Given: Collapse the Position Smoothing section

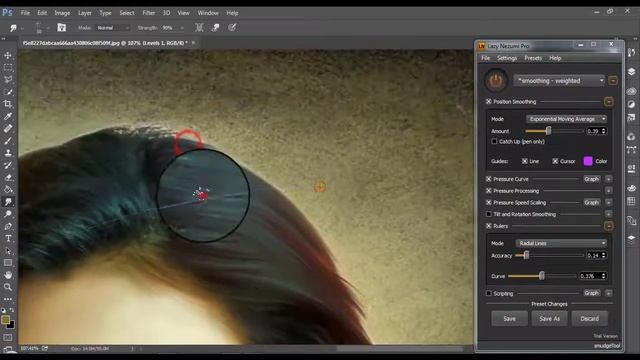Looking at the screenshot, I should (x=609, y=102).
